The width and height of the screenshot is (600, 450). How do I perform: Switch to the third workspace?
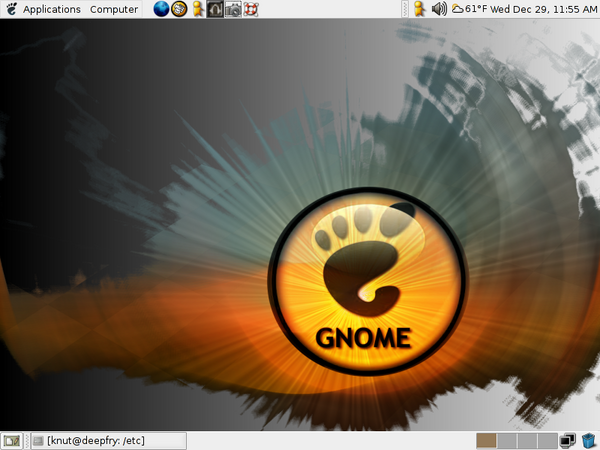coord(527,441)
